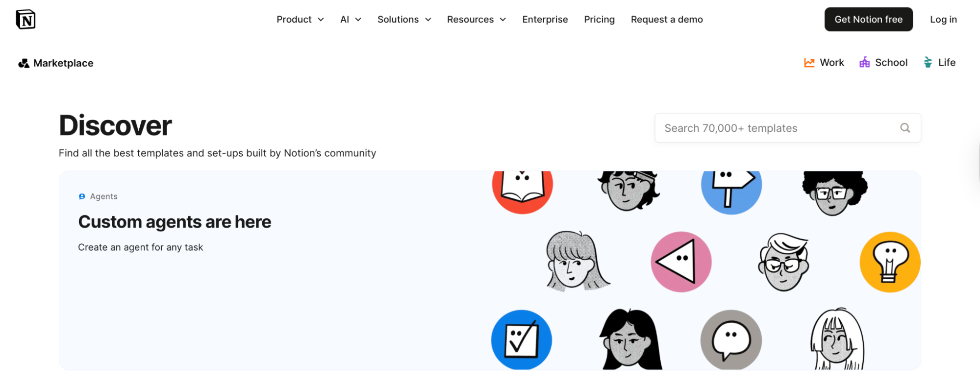Click the yellow lightbulb agent avatar
This screenshot has height=386, width=980.
[x=890, y=262]
